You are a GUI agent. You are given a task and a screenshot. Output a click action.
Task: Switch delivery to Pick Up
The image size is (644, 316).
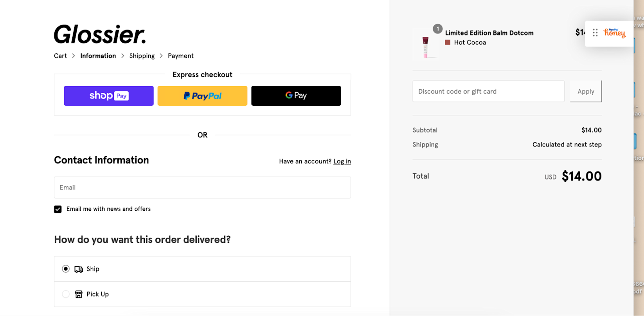point(65,294)
